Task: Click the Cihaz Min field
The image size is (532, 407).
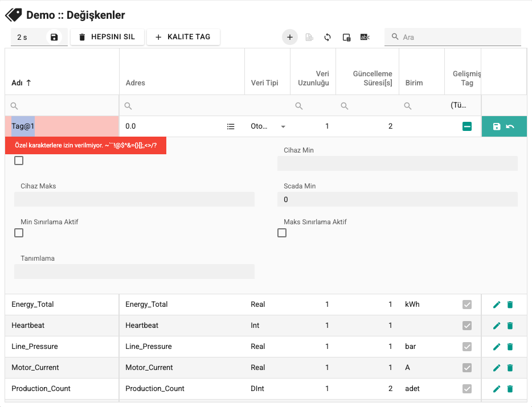Action: click(398, 163)
